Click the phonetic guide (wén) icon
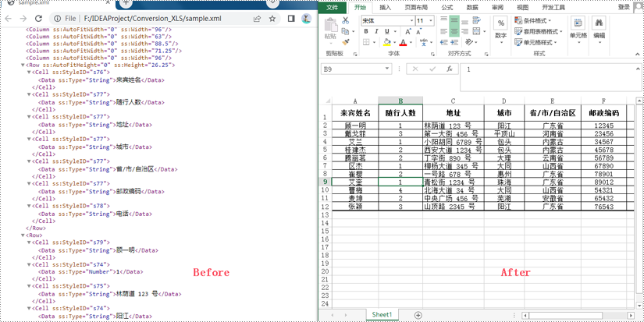The width and height of the screenshot is (644, 322). pos(424,42)
